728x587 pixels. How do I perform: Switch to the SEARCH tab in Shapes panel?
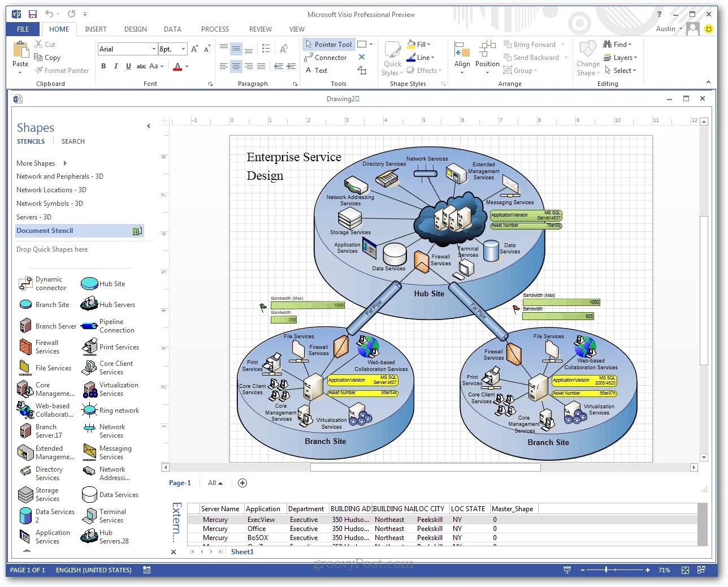click(x=72, y=141)
